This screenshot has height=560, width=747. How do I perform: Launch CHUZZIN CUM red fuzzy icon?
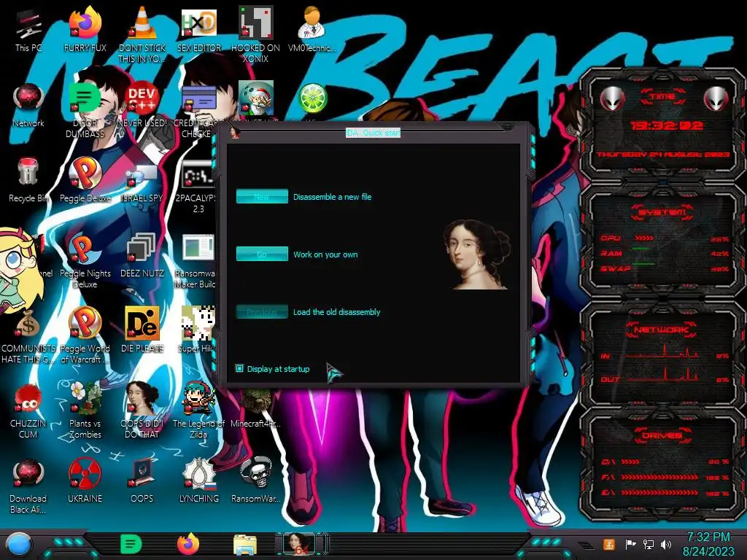[28, 410]
